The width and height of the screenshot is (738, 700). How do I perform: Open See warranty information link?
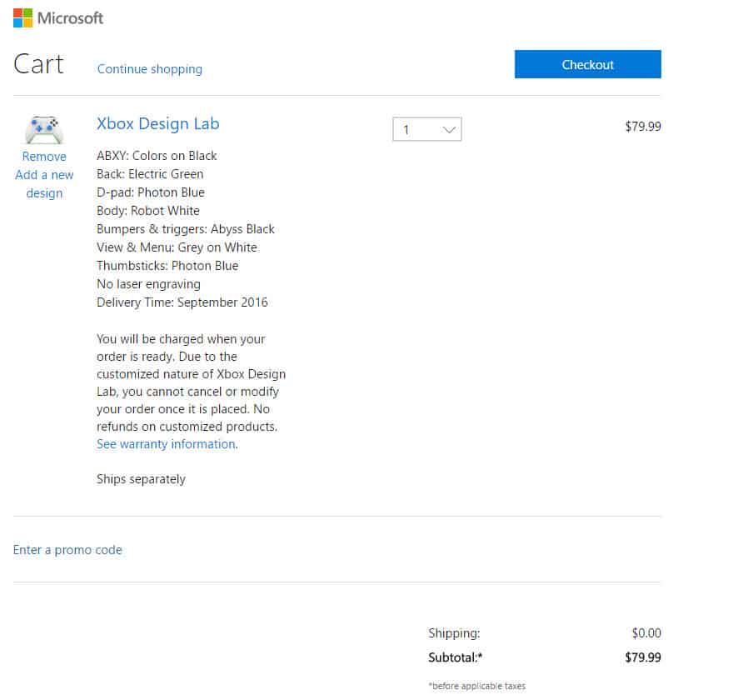coord(167,444)
